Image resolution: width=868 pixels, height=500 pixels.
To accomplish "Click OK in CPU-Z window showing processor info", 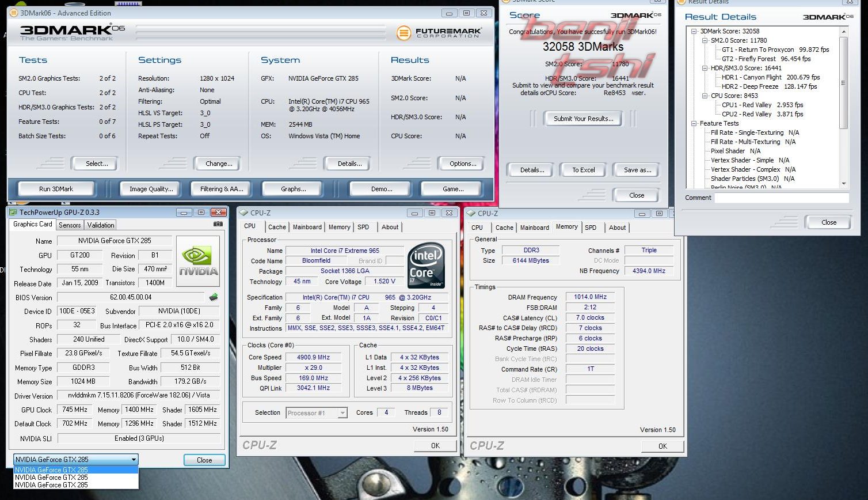I will pyautogui.click(x=435, y=445).
